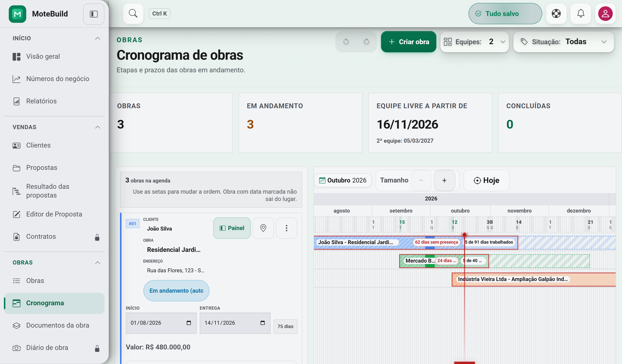Increase timeline size with plus button

[x=444, y=180]
